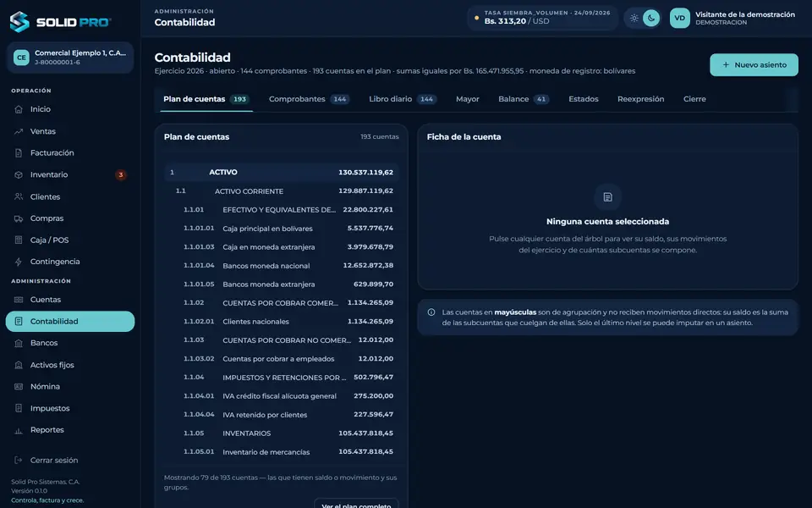Click the Cuentas sidebar icon
Viewport: 812px width, 508px height.
[19, 300]
